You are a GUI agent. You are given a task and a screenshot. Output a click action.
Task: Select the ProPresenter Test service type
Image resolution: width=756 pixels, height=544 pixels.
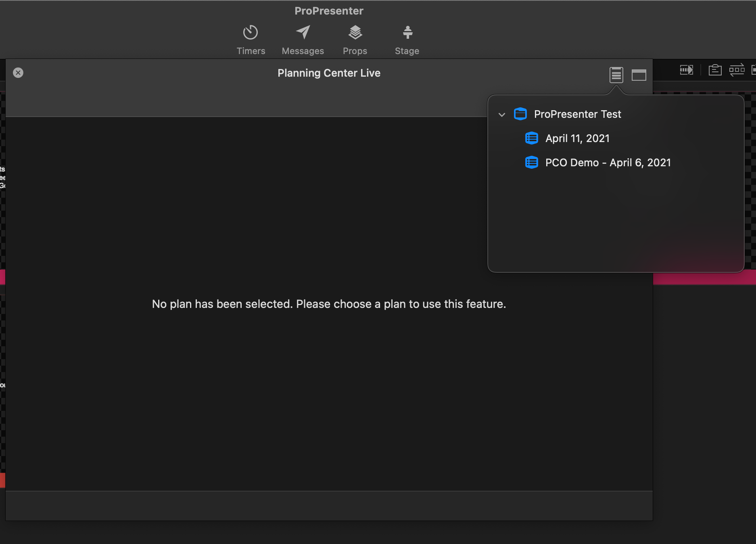click(x=577, y=114)
